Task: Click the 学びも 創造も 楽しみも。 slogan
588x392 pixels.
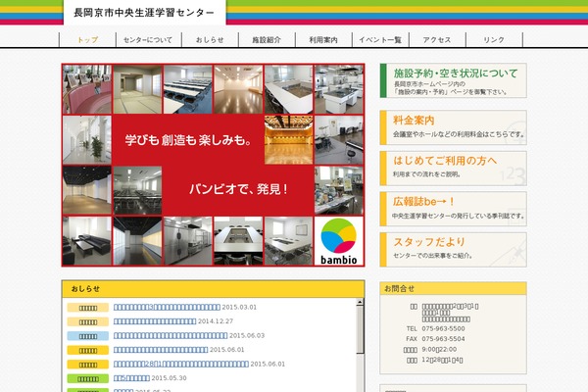Action: [188, 140]
